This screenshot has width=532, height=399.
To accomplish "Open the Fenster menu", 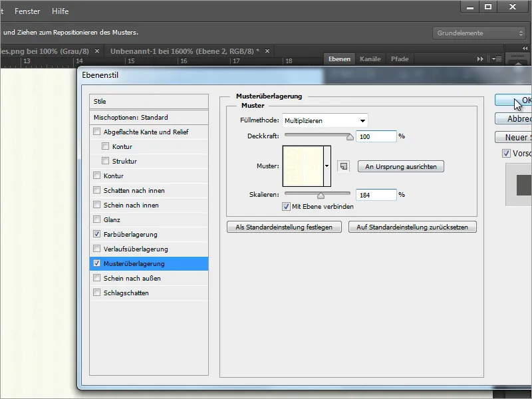I will (x=26, y=11).
